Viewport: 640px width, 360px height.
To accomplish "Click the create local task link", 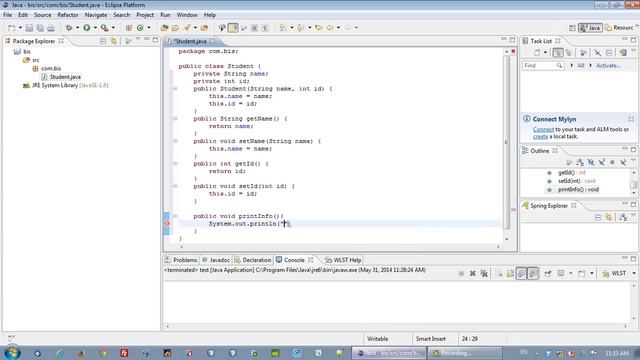I will point(540,136).
